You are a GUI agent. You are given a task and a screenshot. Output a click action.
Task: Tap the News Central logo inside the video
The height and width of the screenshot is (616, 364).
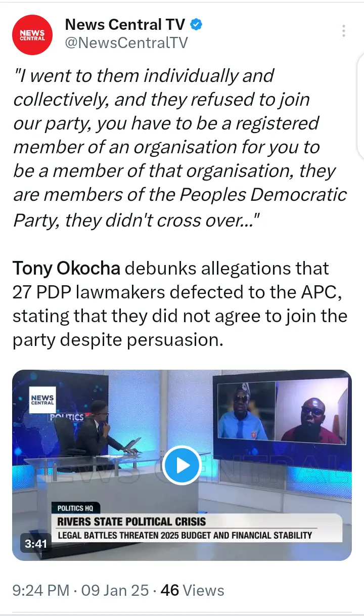coord(43,400)
